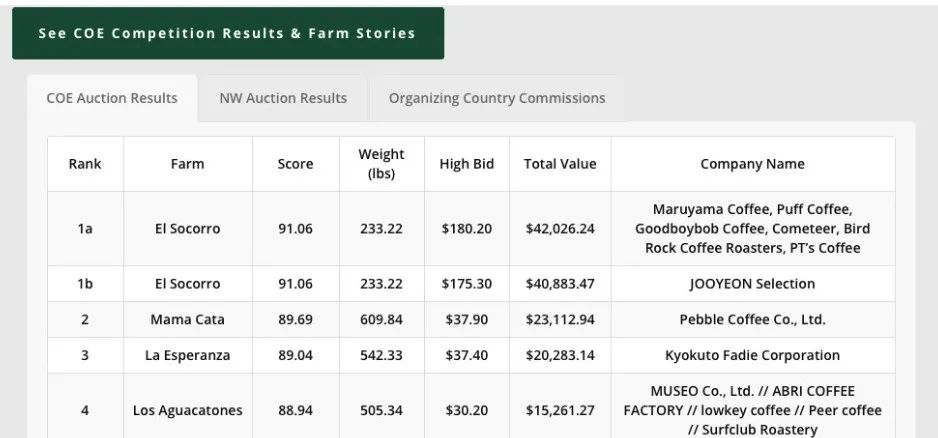Click the $42,026.24 total value cell
The height and width of the screenshot is (438, 938).
pos(560,228)
